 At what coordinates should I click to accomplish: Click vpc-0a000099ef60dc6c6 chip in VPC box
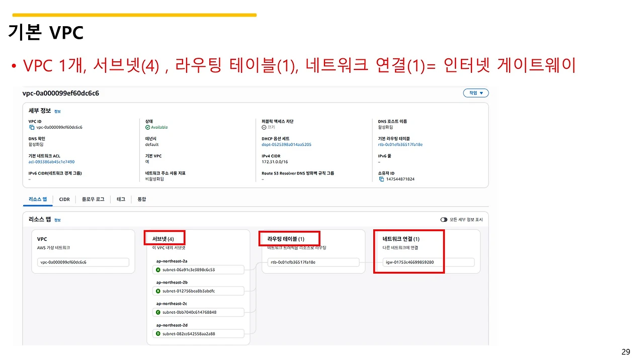83,262
